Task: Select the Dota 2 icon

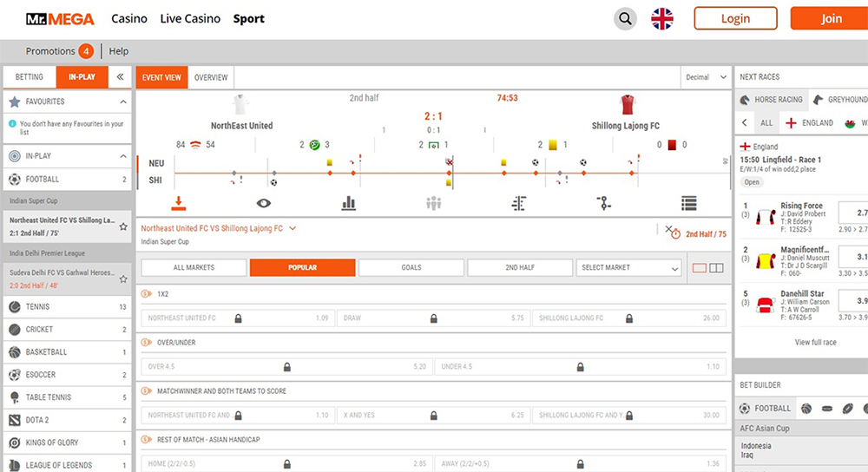Action: [15, 420]
